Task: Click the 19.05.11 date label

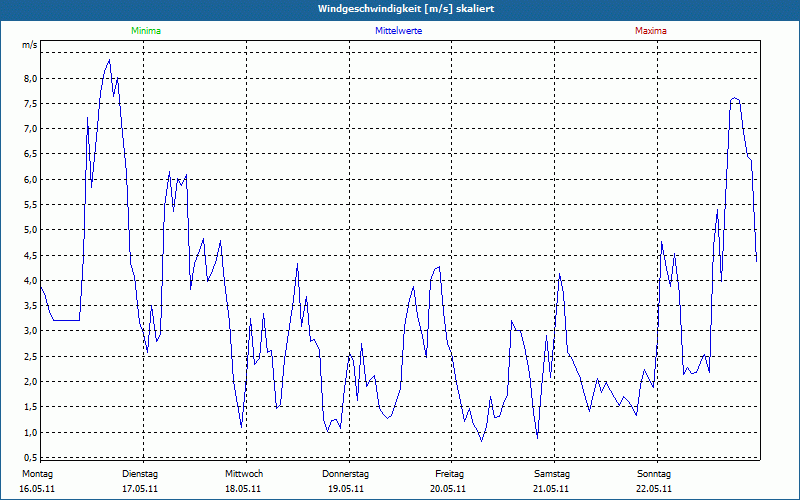Action: (346, 489)
